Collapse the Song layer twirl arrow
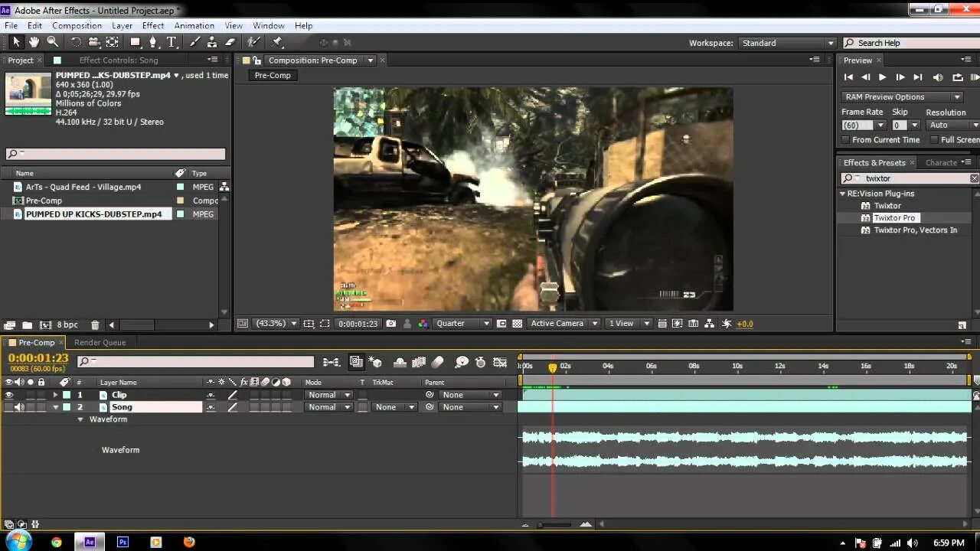 click(x=55, y=407)
